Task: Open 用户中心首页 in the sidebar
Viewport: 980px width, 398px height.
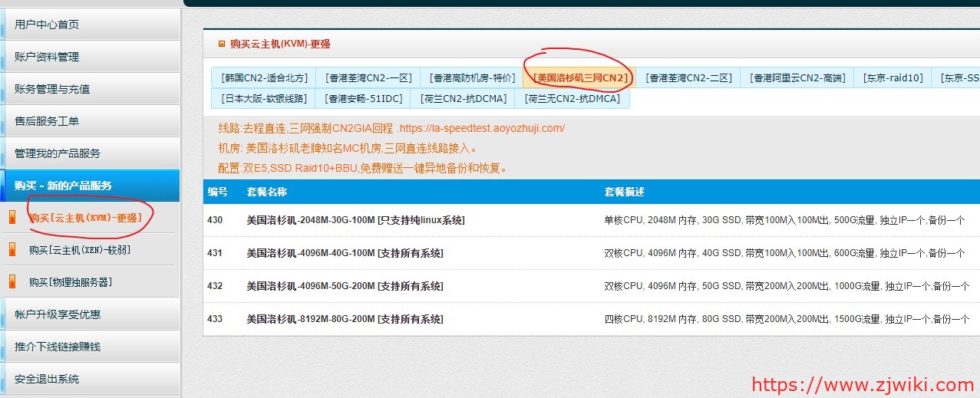Action: pos(47,25)
